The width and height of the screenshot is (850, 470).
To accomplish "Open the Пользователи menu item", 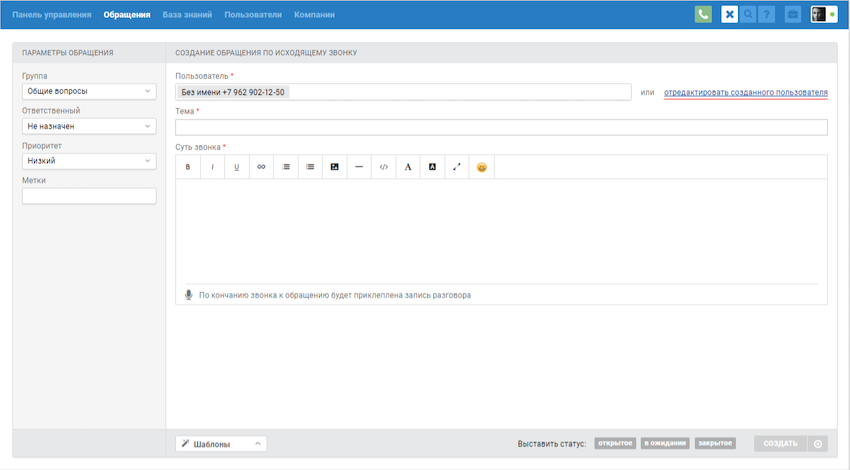I will pos(253,15).
